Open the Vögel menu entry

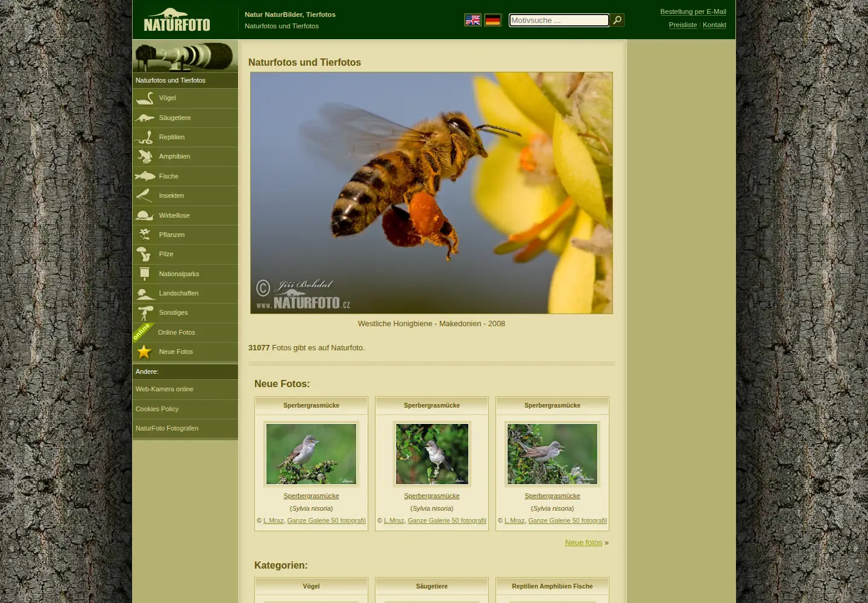tap(185, 98)
